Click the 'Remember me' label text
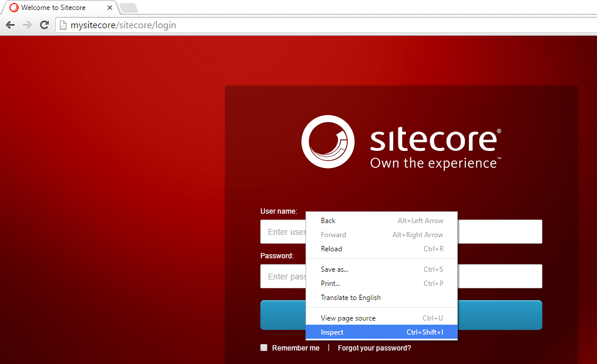Viewport: 597px width, 364px height. coord(296,348)
